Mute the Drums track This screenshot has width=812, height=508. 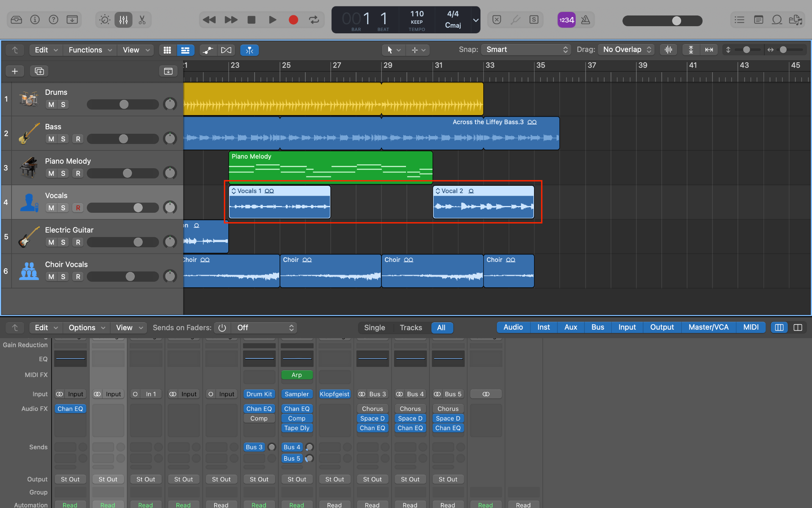pyautogui.click(x=51, y=104)
